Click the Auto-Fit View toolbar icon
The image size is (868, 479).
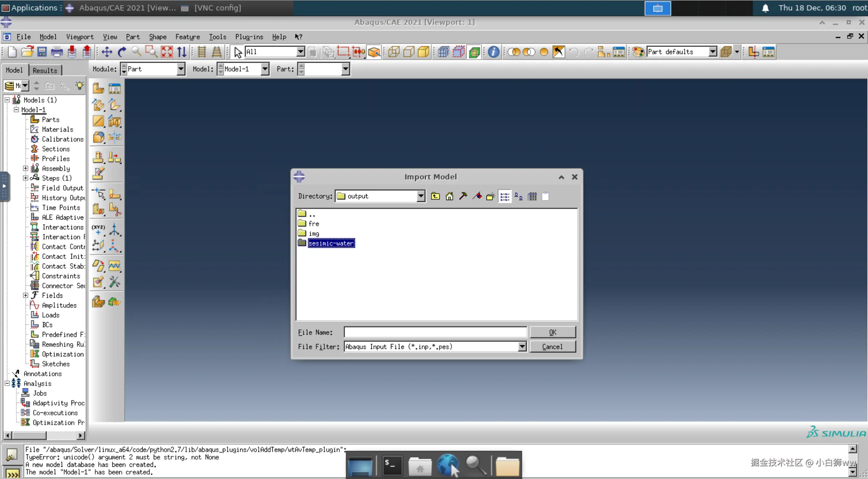167,52
